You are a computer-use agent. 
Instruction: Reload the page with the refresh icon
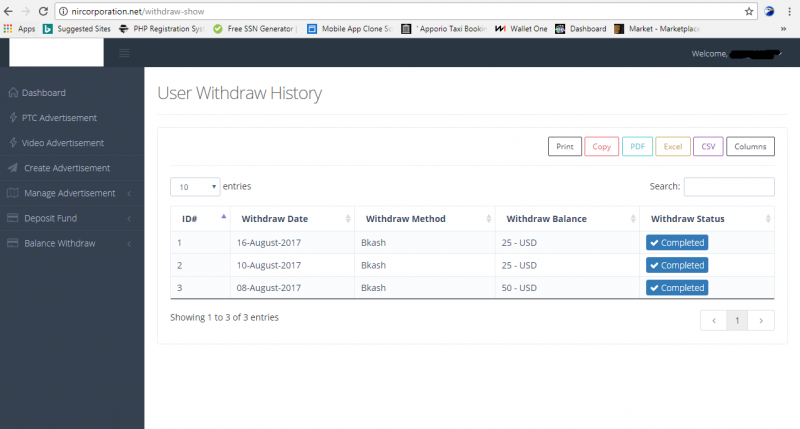click(x=43, y=11)
